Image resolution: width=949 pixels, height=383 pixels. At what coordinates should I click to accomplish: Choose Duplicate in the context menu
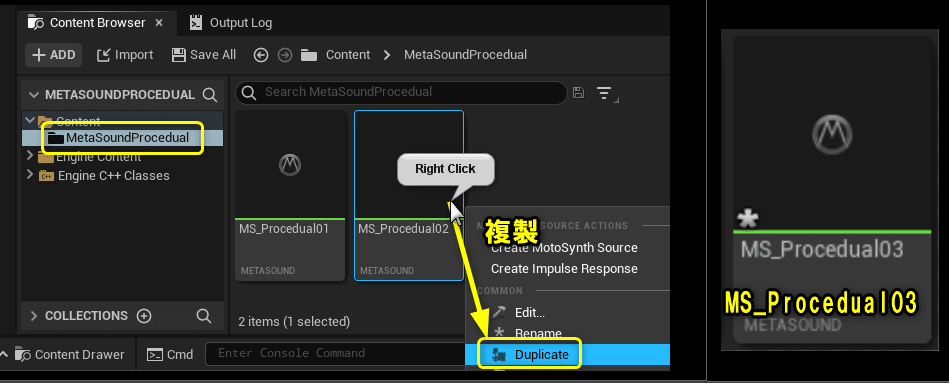click(568, 355)
